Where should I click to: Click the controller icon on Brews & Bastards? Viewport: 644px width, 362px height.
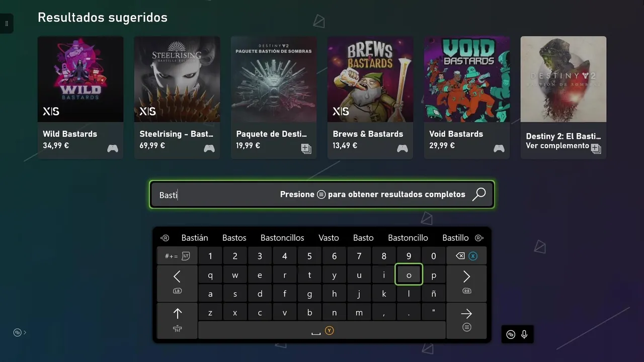(402, 148)
